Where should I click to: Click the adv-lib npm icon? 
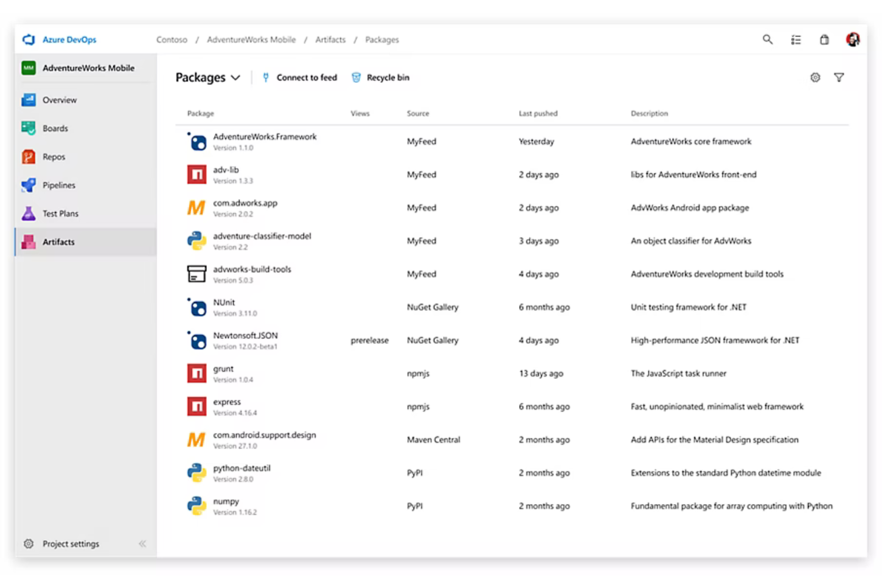[x=197, y=175]
